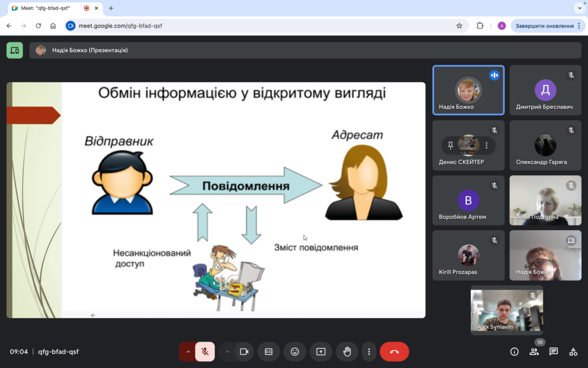Open meeting details info icon
Viewport: 588px width, 368px height.
[x=514, y=352]
